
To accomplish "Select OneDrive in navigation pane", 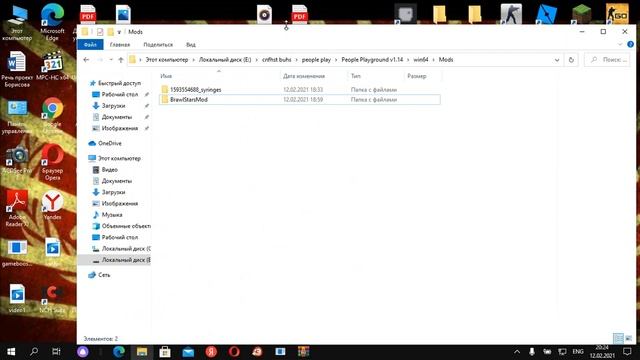I will tap(109, 143).
